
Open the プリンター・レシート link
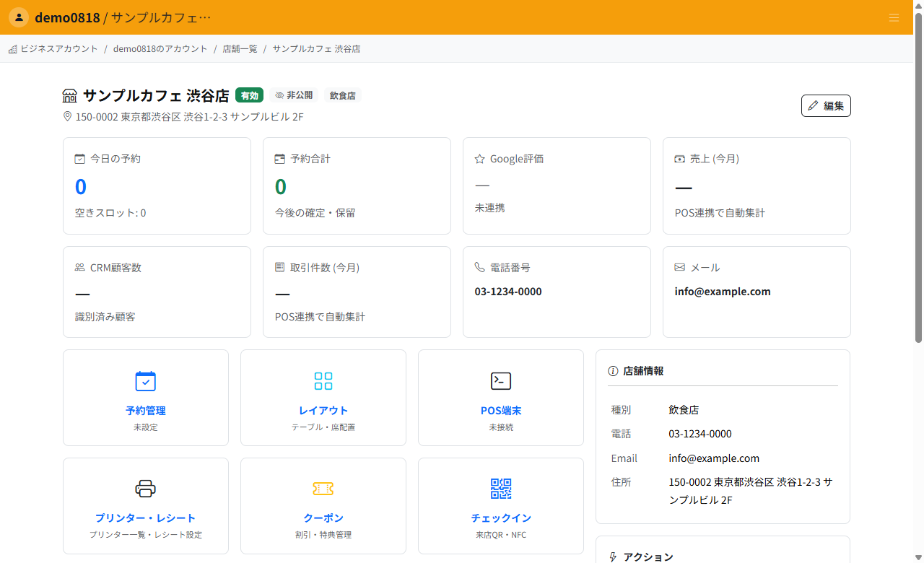click(146, 518)
